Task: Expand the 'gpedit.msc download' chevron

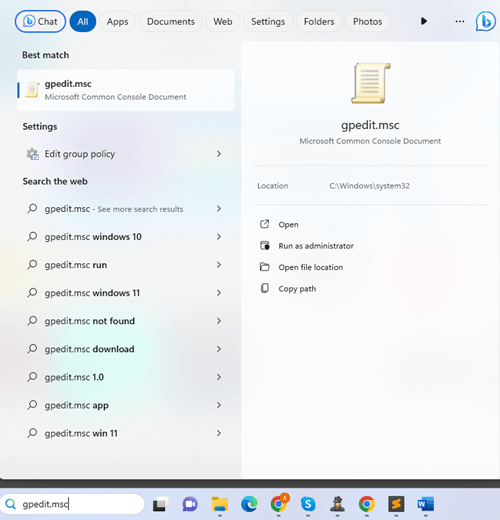Action: tap(219, 349)
